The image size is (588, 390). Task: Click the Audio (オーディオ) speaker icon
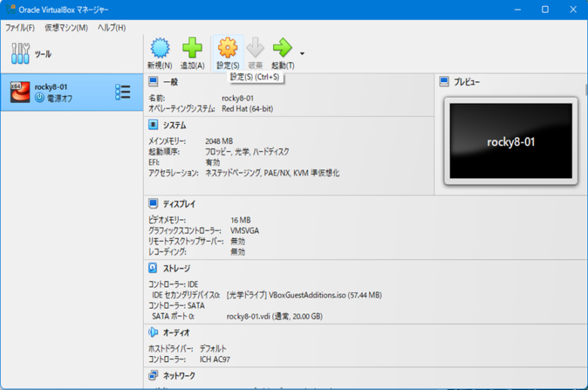tap(153, 332)
